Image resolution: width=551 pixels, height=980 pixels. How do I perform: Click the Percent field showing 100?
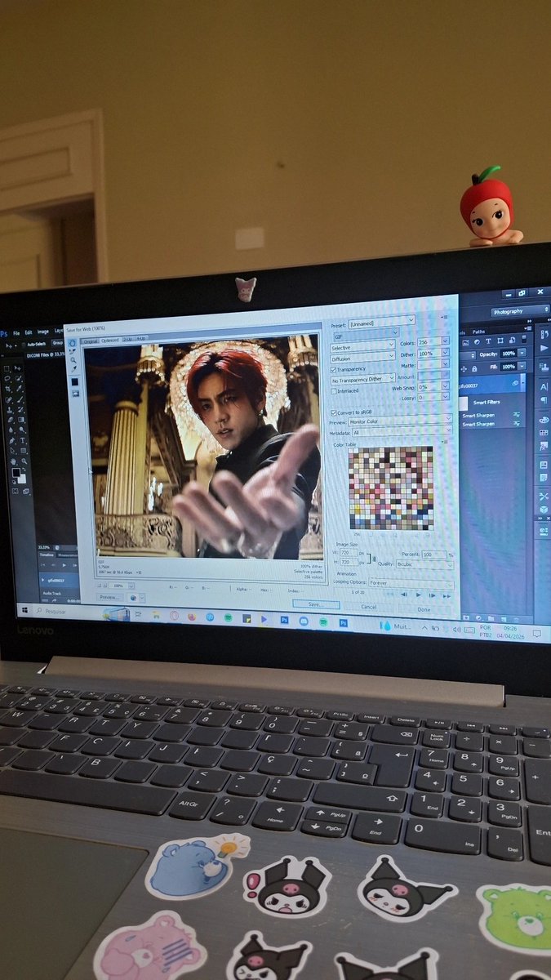(433, 555)
